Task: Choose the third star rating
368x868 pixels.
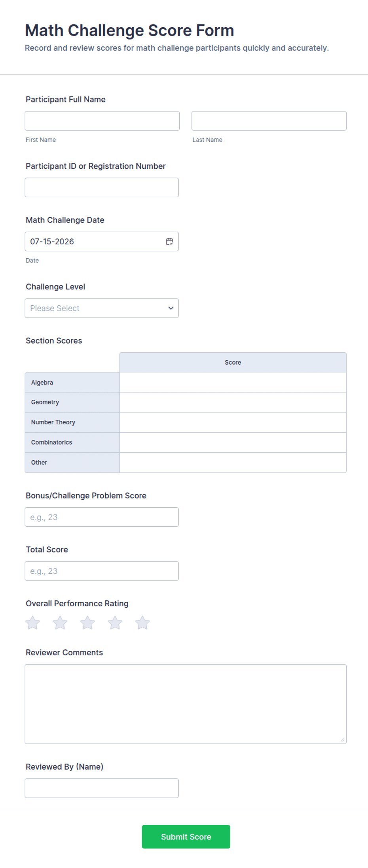Action: click(x=87, y=623)
